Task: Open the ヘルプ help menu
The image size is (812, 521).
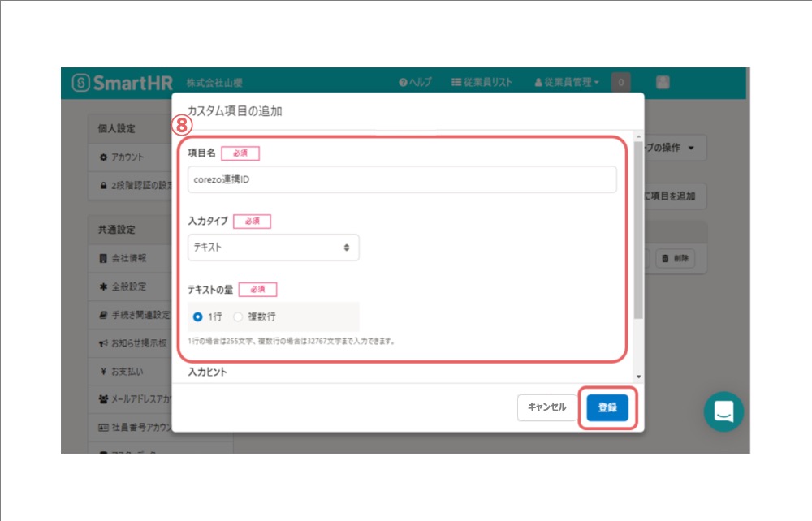Action: point(415,82)
